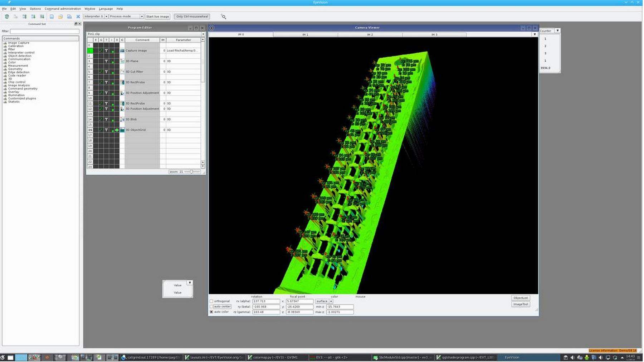Viewport: 644px width, 362px height.
Task: Disable the auto color checkbox
Action: (x=211, y=312)
